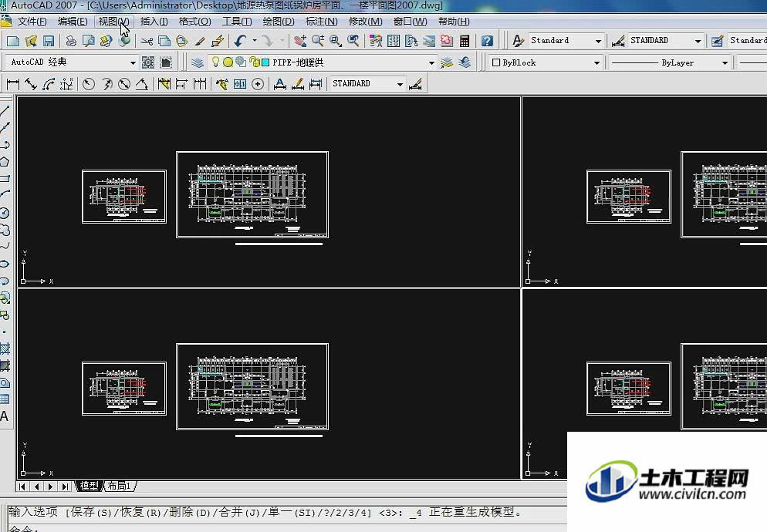Select the Table tool in the draw toolbar

[x=5, y=399]
